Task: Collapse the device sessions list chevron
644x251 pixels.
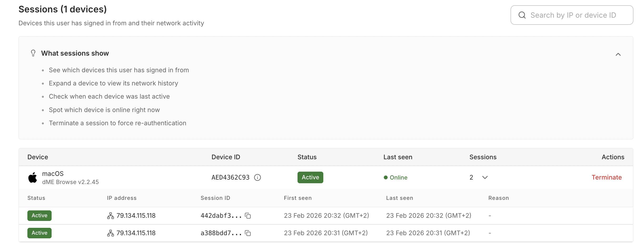Action: tap(485, 177)
